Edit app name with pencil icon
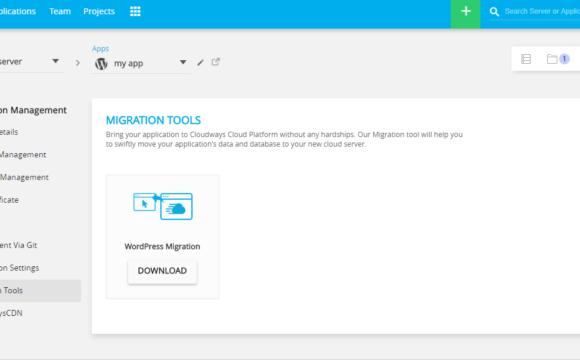This screenshot has height=360, width=580. 200,63
